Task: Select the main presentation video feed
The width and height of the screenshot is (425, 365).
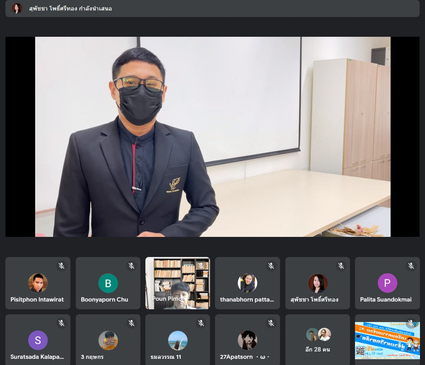Action: (213, 137)
